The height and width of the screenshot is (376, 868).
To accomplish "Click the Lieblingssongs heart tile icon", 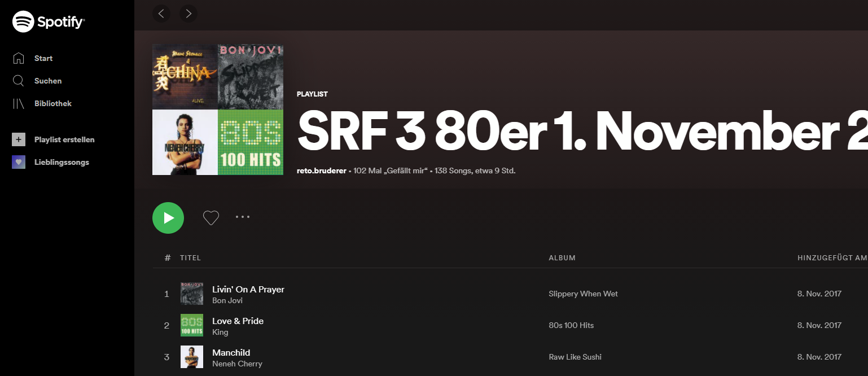I will click(x=19, y=162).
